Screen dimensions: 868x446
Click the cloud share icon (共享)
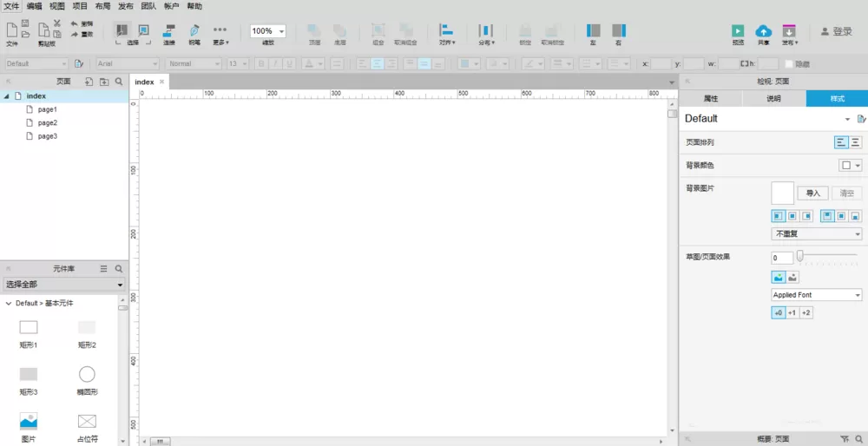[x=763, y=31]
